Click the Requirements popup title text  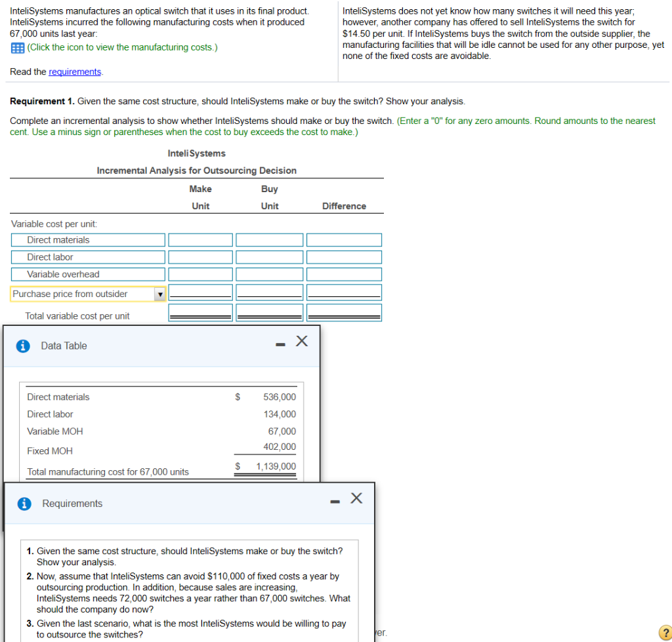pos(72,504)
